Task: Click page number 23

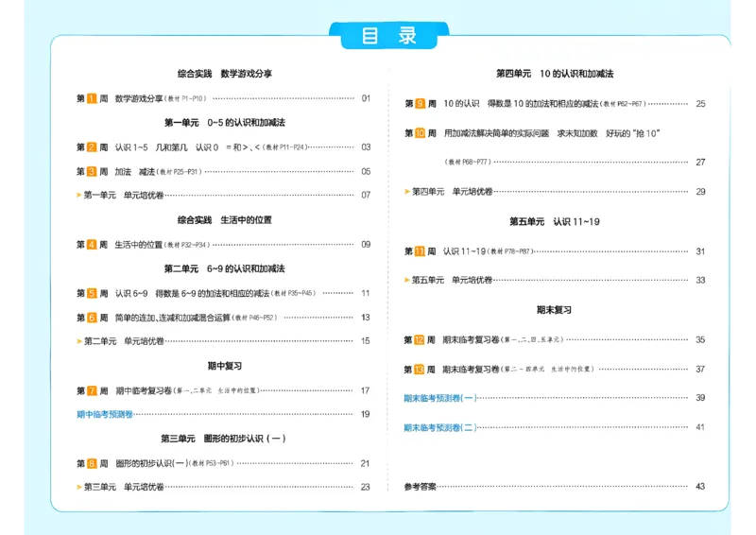Action: click(366, 487)
